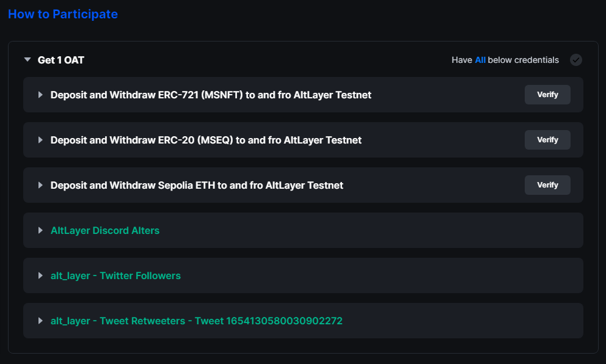The image size is (606, 364).
Task: Verify the ERC-721 (MSNFT) deposit task
Action: pyautogui.click(x=547, y=95)
